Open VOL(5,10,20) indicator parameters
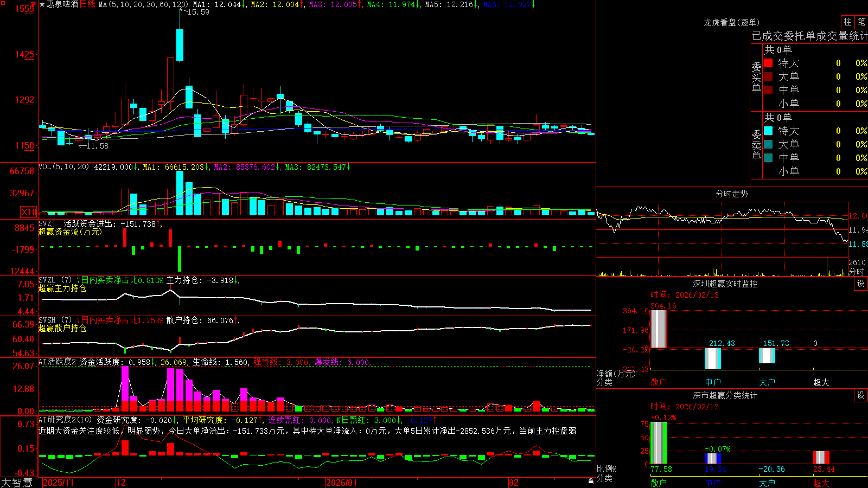The height and width of the screenshot is (488, 868). (x=63, y=167)
